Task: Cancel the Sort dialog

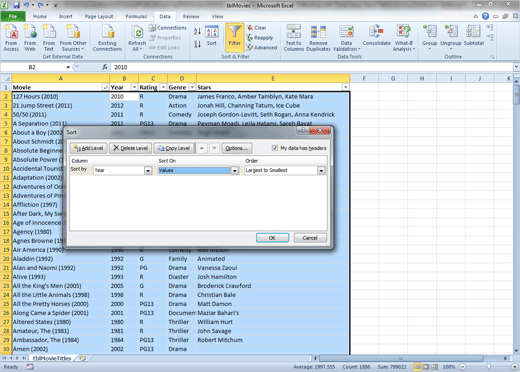Action: tap(310, 238)
